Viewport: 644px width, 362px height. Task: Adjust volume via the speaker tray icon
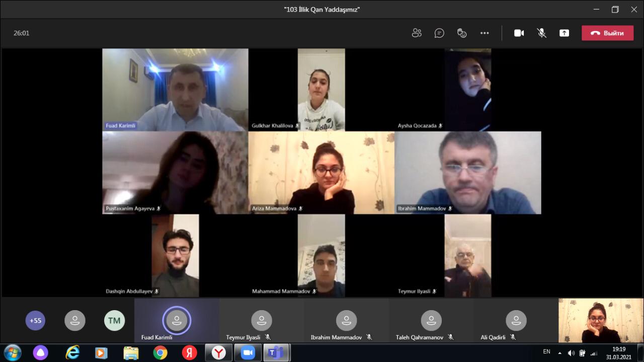pos(571,353)
